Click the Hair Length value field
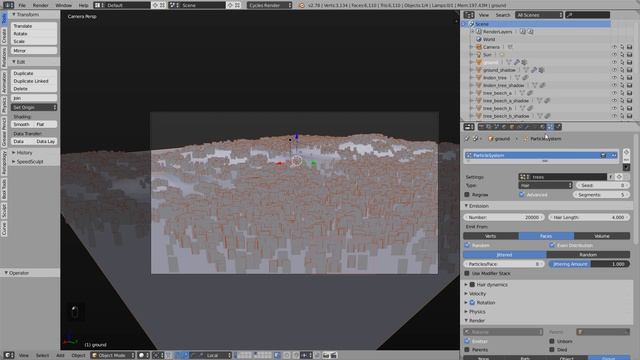 coord(589,218)
